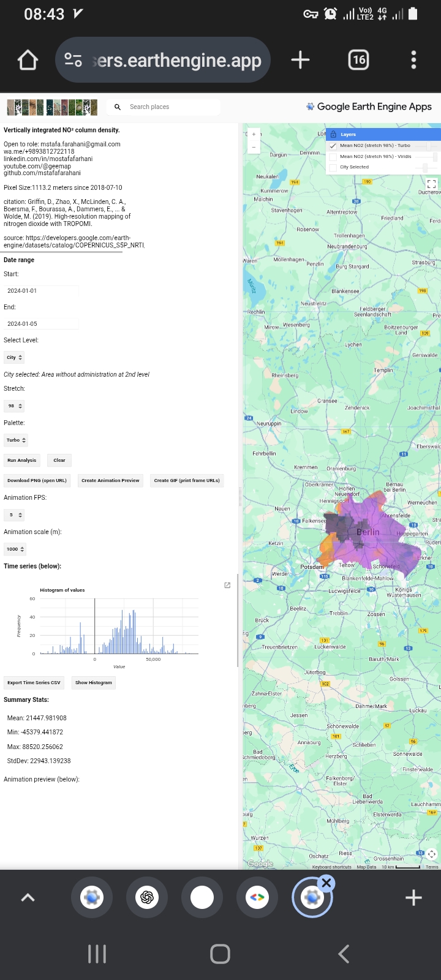Lock the Layers panel with padlock icon

tap(333, 135)
